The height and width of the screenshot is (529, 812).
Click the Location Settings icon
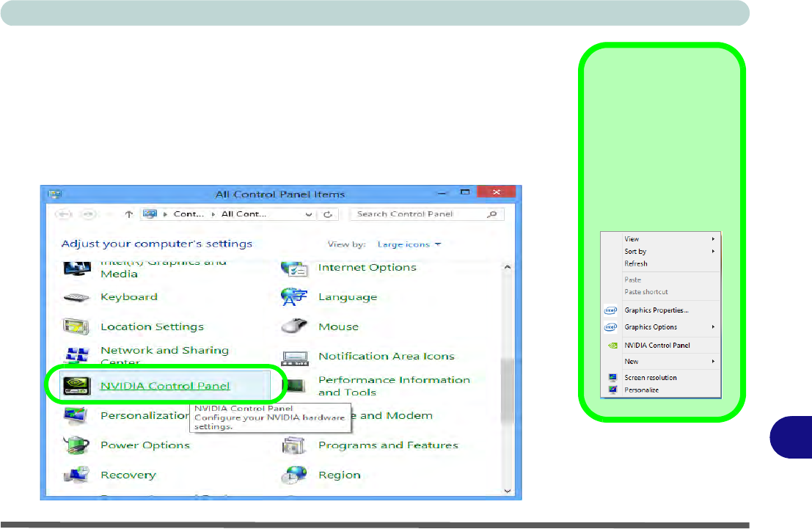click(76, 326)
